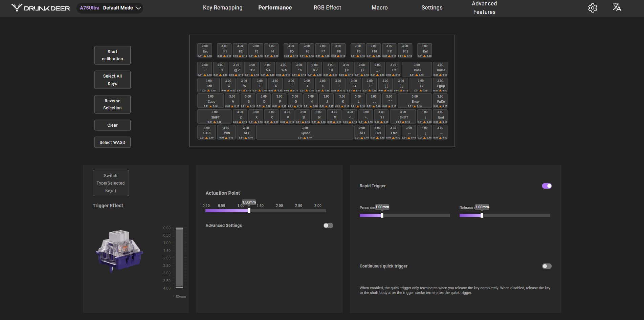This screenshot has height=320, width=644.
Task: Open Switch Type (Selected Keys) selector
Action: 111,183
